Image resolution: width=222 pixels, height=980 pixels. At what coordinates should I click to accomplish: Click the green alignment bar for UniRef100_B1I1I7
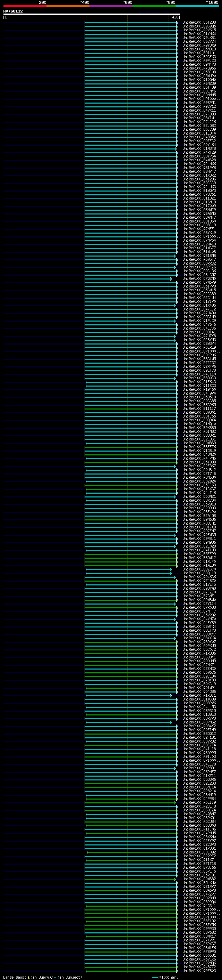[x=131, y=408]
